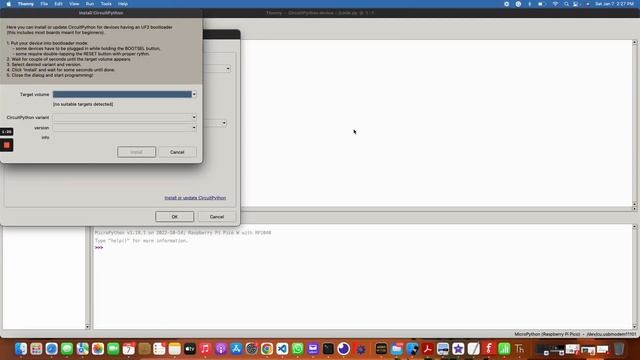Open Notes app in the Dock
The image size is (640, 360).
(175, 349)
